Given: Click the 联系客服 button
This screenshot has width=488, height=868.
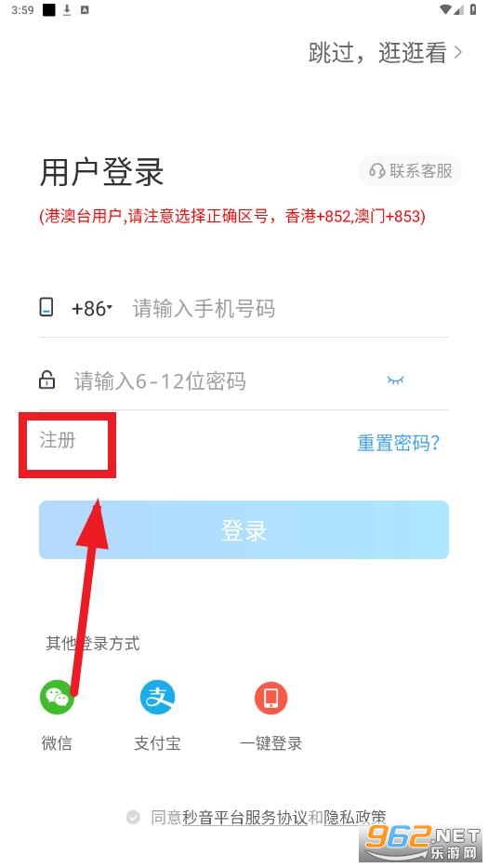Looking at the screenshot, I should pyautogui.click(x=410, y=170).
